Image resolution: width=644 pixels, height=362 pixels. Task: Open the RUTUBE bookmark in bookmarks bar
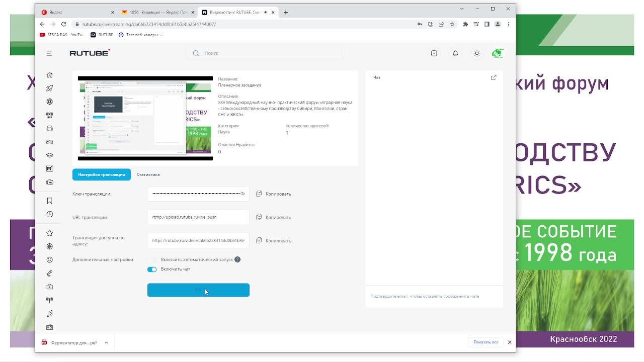pyautogui.click(x=102, y=35)
